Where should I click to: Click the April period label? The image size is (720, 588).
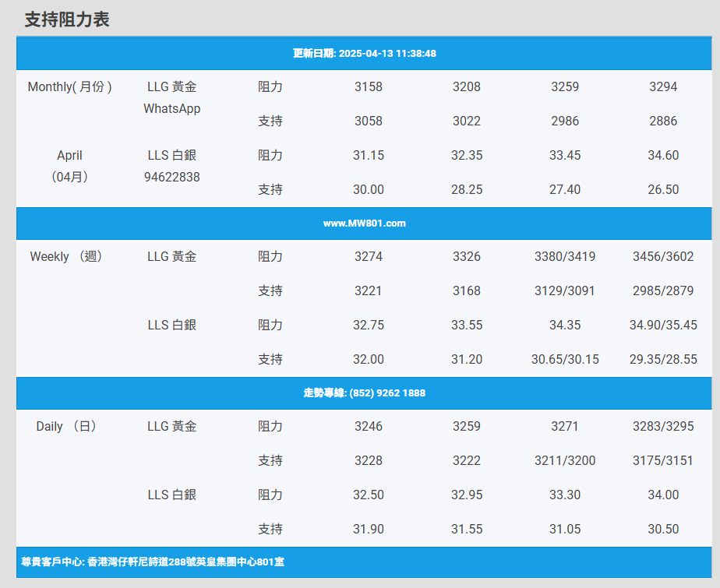tap(69, 156)
